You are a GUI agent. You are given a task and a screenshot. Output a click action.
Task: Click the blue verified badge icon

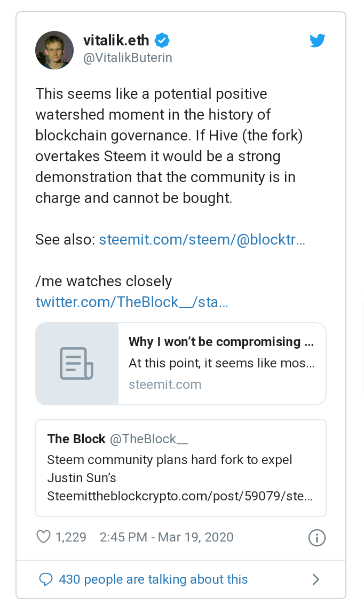click(162, 41)
